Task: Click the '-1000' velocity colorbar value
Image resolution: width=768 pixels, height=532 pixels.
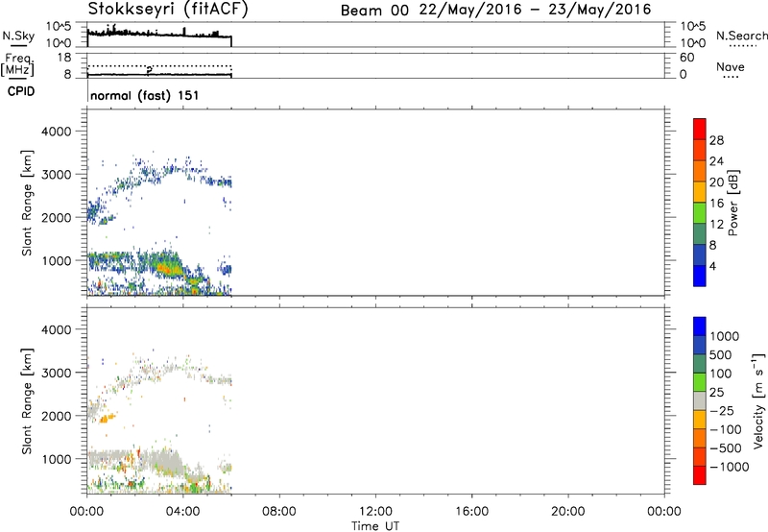Action: (730, 467)
